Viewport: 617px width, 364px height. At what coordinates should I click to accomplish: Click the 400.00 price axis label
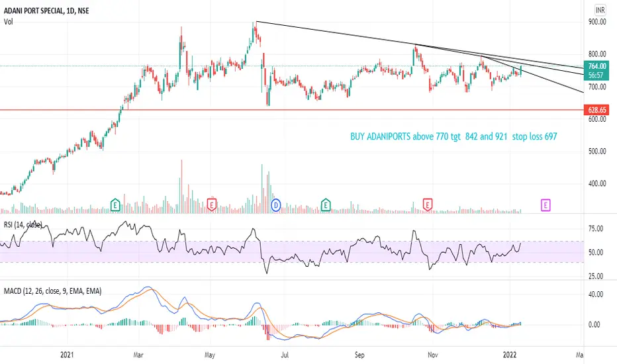(x=597, y=183)
